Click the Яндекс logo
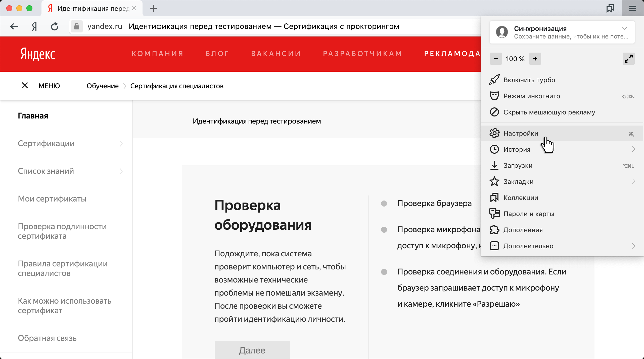The image size is (644, 359). 38,54
